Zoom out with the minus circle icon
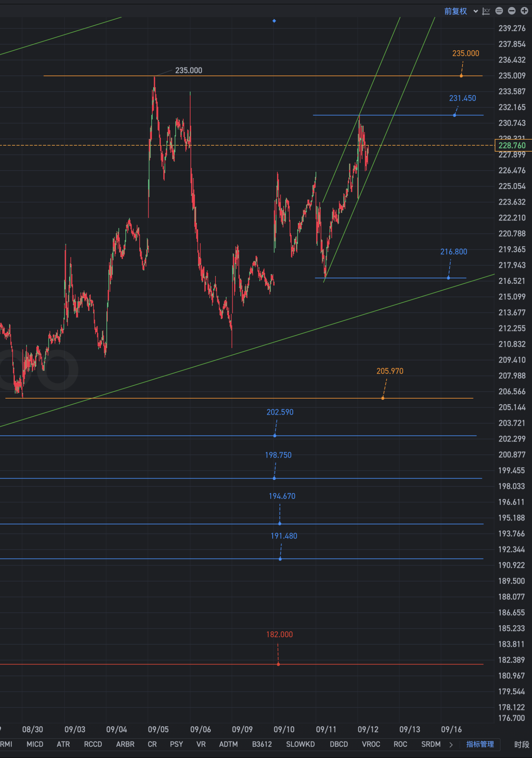The image size is (532, 758). 512,11
